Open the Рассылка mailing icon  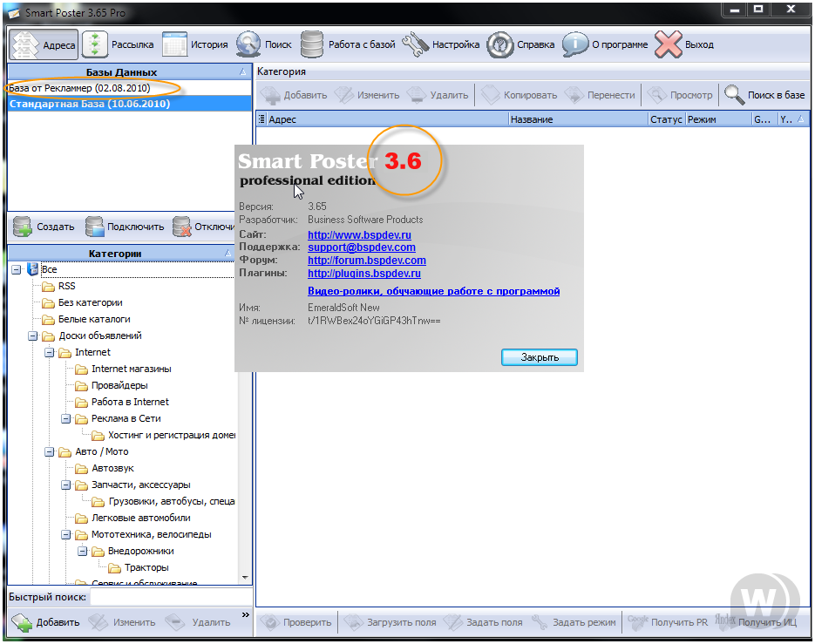[95, 44]
